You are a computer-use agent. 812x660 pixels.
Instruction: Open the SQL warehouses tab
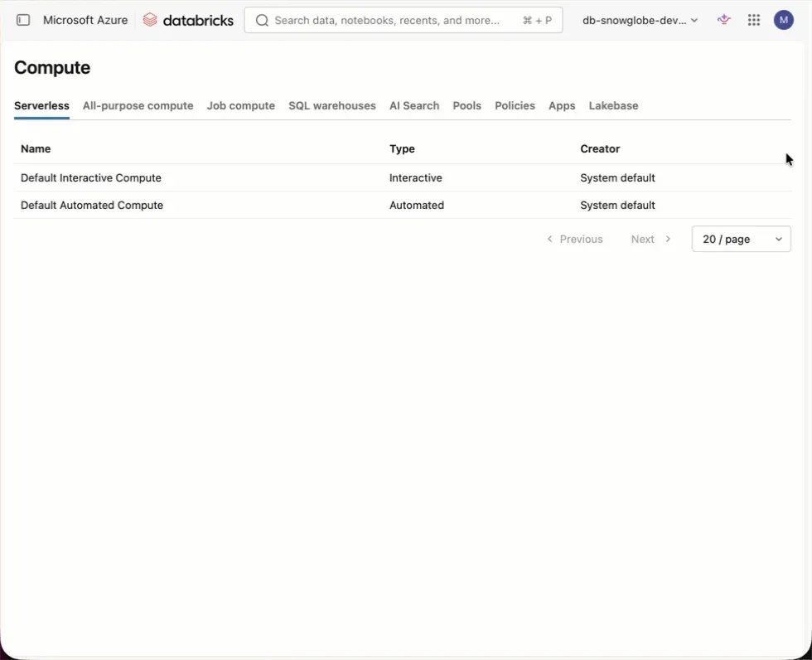tap(332, 105)
